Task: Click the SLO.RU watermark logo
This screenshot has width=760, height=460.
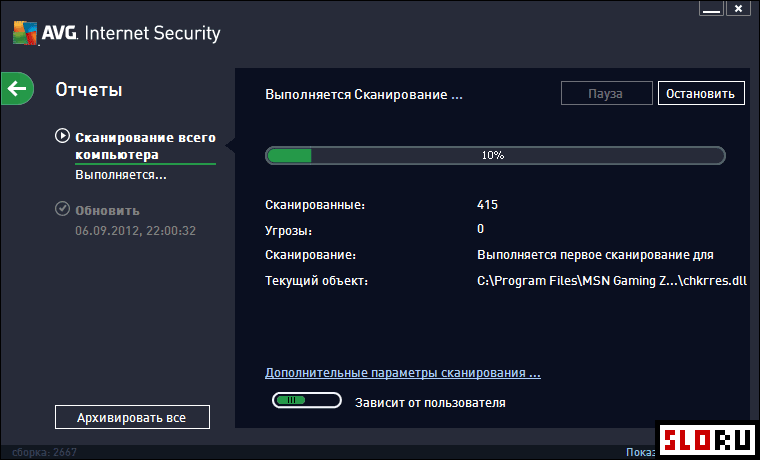Action: (708, 440)
